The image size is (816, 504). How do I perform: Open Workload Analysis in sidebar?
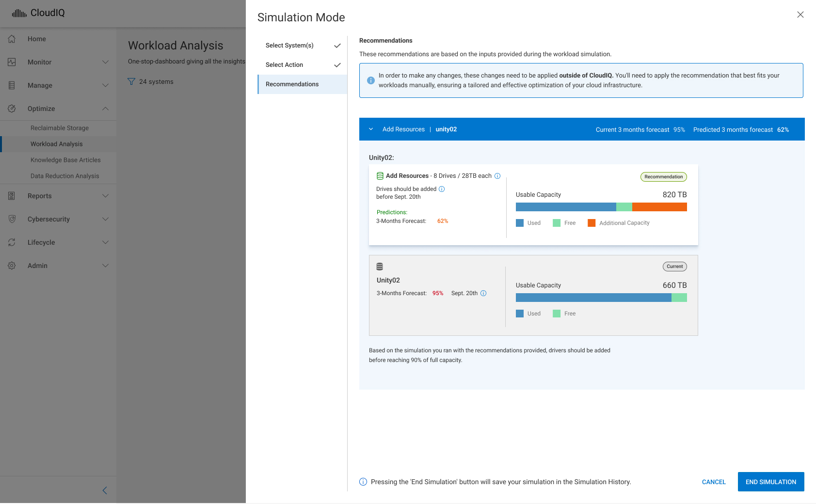pos(57,144)
